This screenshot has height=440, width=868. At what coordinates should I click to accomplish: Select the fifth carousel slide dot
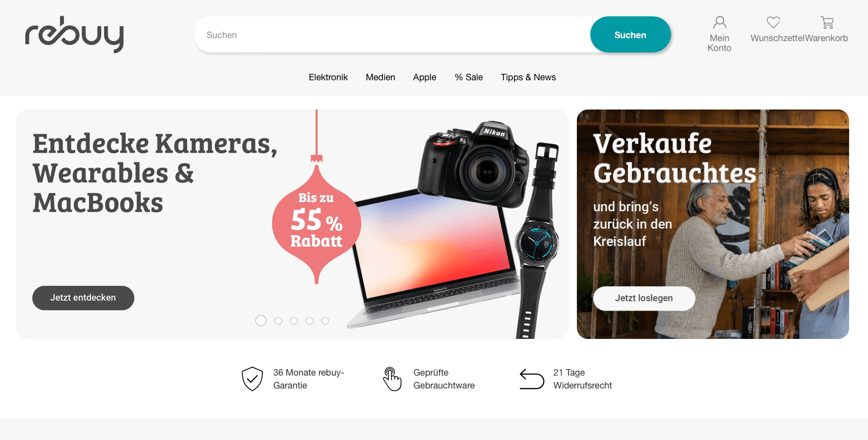point(325,321)
